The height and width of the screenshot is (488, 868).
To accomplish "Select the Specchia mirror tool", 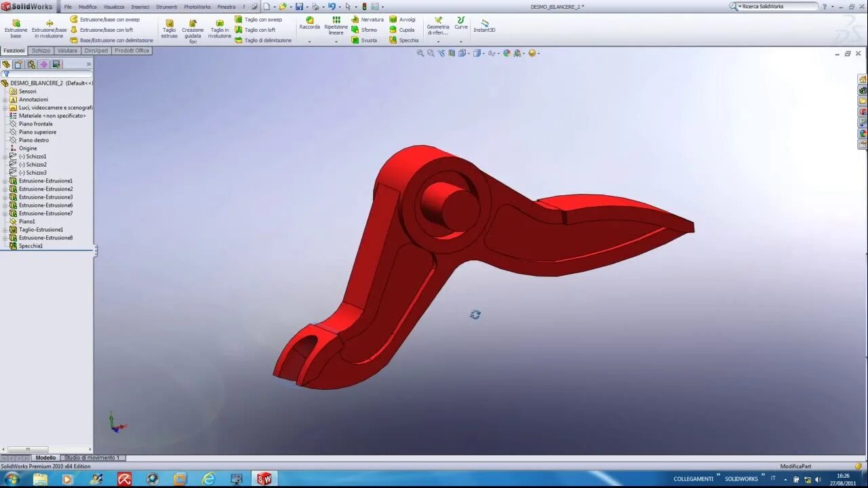I will pyautogui.click(x=404, y=40).
